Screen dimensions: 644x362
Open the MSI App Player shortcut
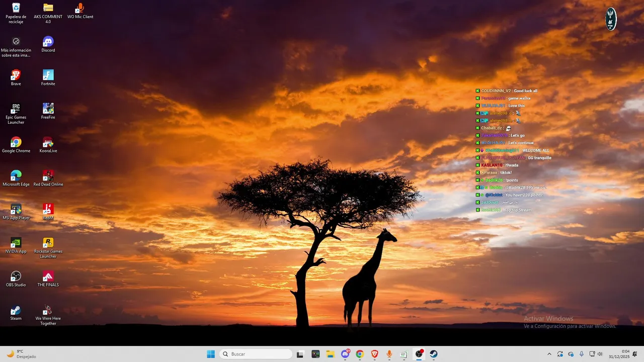(x=16, y=212)
